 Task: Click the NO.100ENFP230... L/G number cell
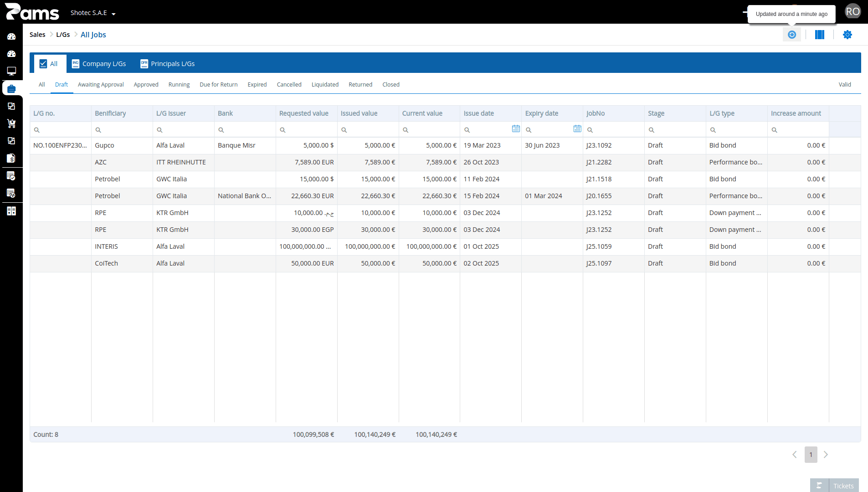61,145
